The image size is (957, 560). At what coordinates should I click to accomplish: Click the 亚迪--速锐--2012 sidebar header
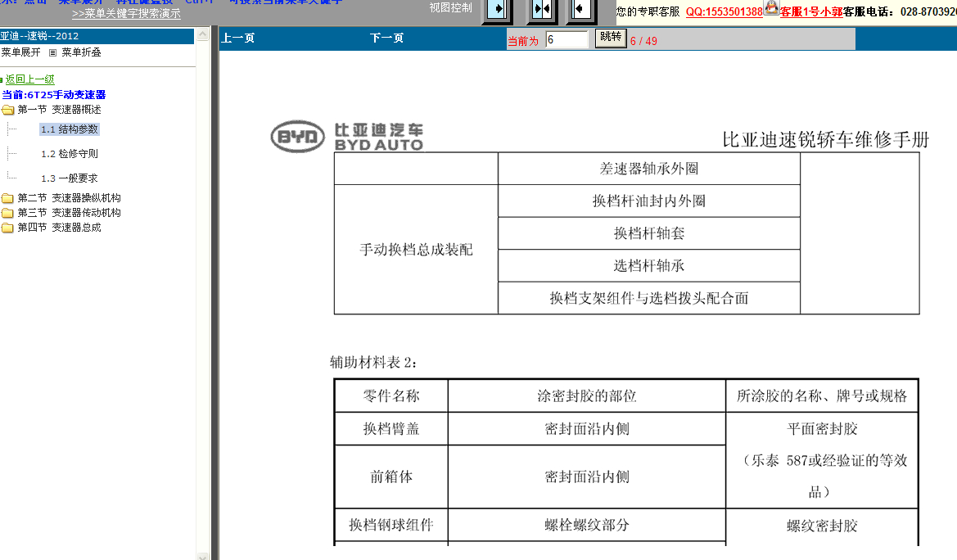[x=97, y=36]
